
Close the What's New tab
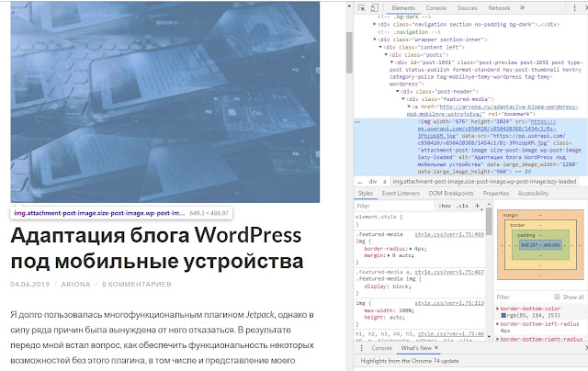point(436,348)
